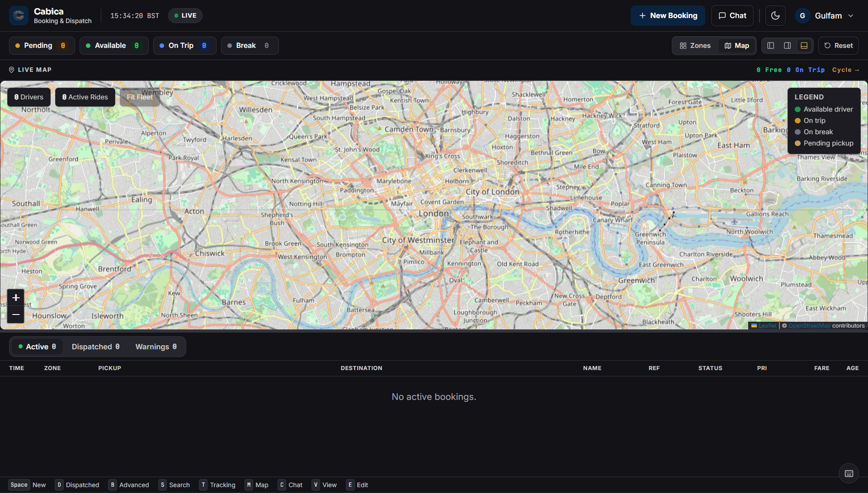Sort by ZONE column header
The image size is (868, 493).
pos(52,368)
